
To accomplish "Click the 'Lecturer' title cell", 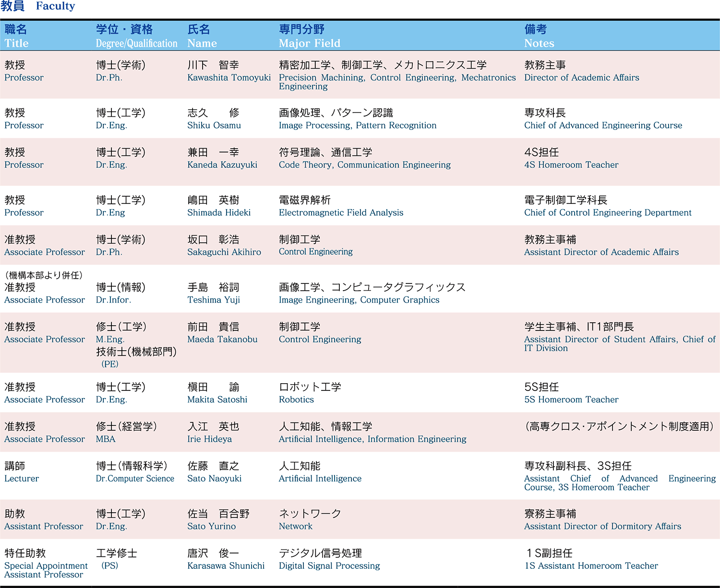I will click(x=22, y=479).
